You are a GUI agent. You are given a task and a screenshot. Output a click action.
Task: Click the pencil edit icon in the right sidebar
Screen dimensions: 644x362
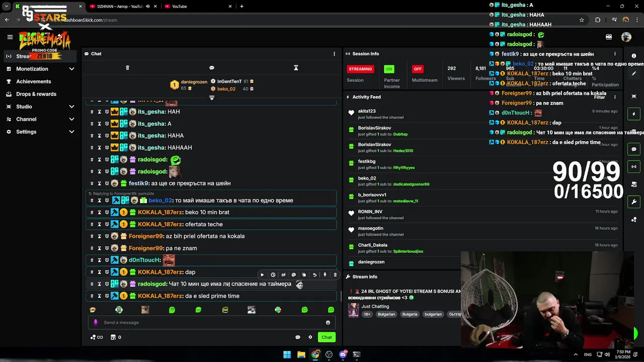click(634, 73)
